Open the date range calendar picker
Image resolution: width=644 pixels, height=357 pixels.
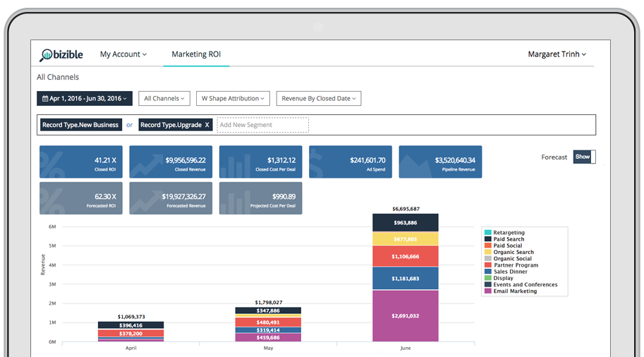(x=84, y=99)
